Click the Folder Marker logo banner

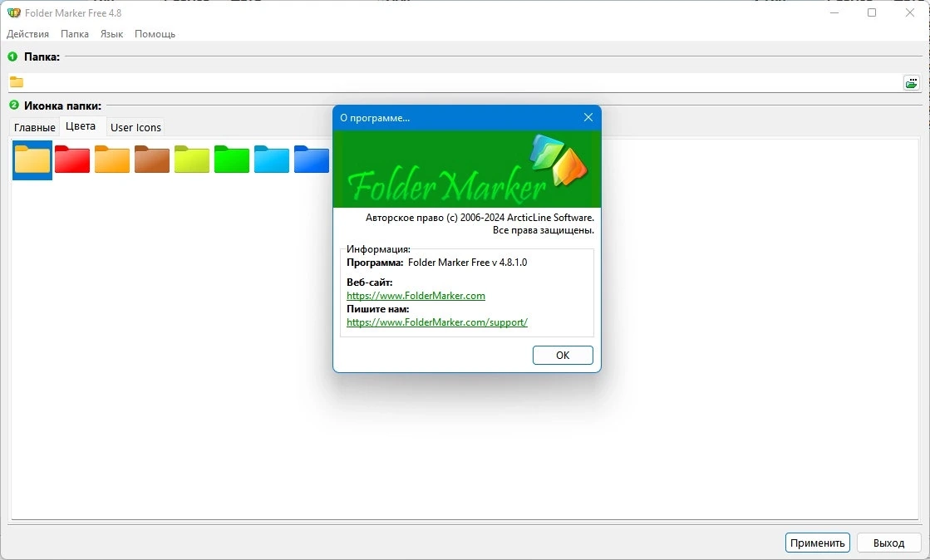(467, 169)
